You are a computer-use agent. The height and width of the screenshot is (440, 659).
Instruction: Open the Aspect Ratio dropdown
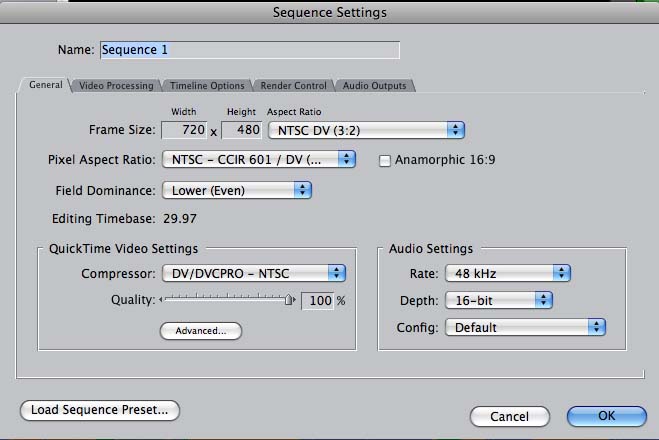[x=366, y=130]
